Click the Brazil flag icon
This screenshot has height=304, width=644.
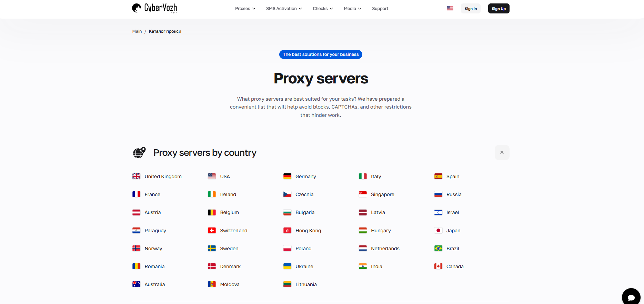[438, 249]
